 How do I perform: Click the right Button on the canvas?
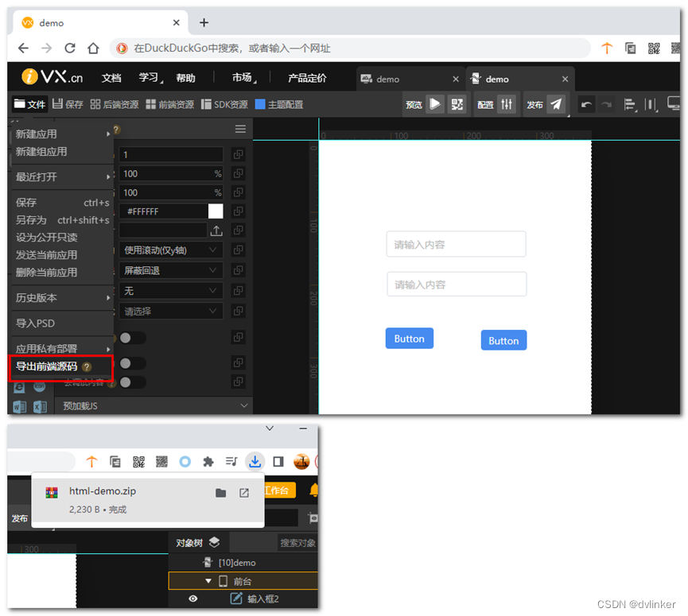point(503,340)
